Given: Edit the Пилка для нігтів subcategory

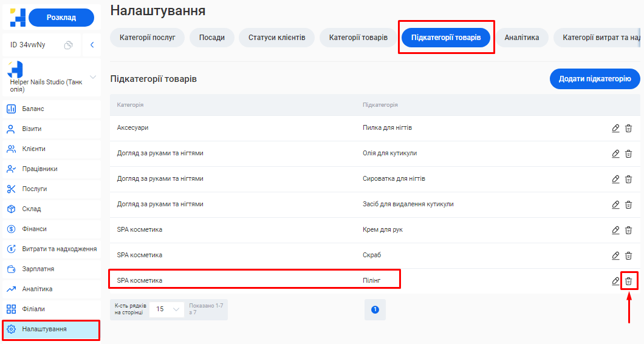Looking at the screenshot, I should coord(615,128).
